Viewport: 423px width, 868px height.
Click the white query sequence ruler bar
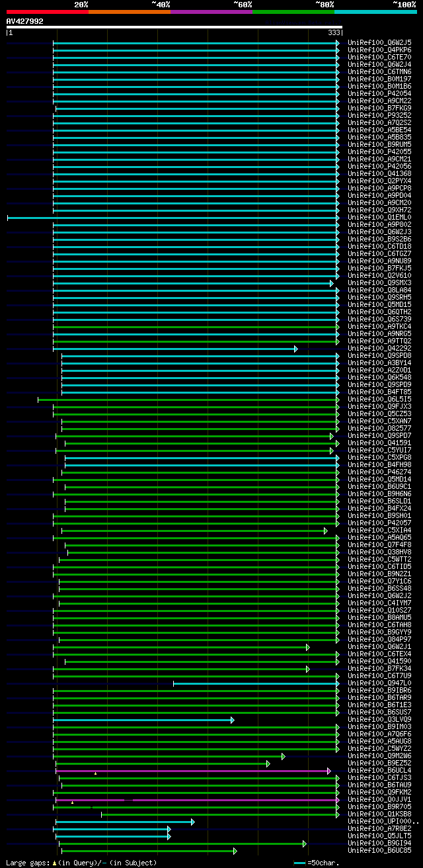[x=174, y=27]
